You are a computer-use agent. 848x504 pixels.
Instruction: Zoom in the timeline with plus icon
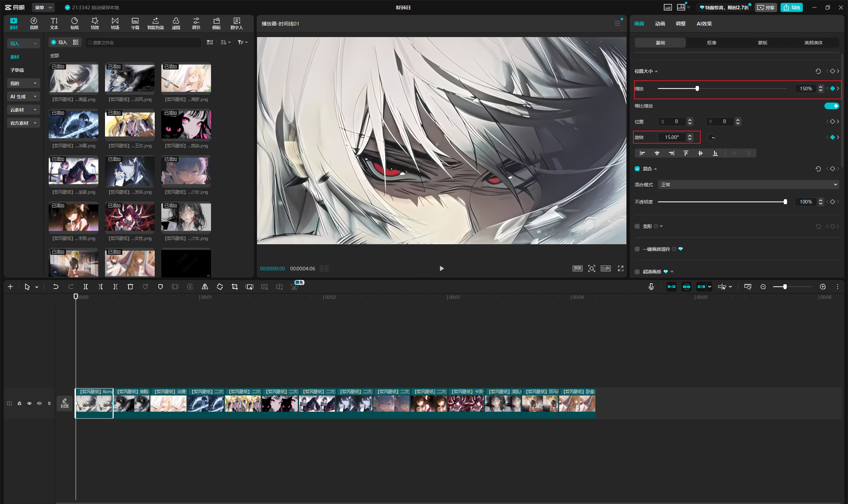pyautogui.click(x=823, y=287)
